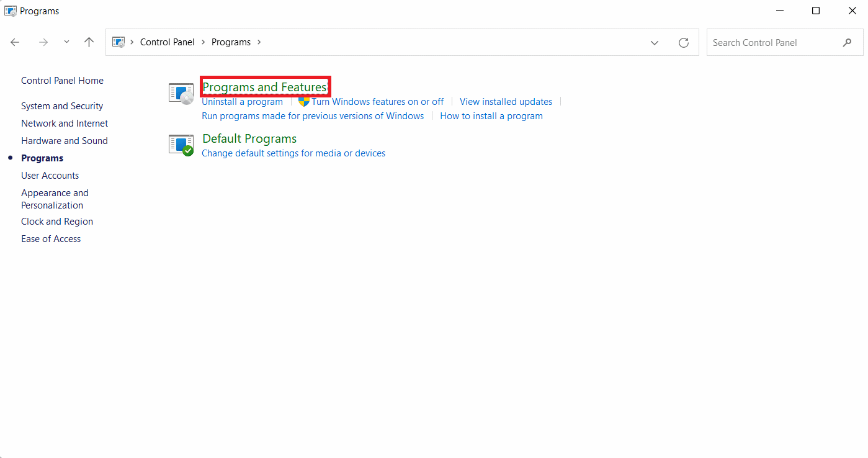Screen dimensions: 868x458
Task: Click the Default Programs icon
Action: point(181,145)
